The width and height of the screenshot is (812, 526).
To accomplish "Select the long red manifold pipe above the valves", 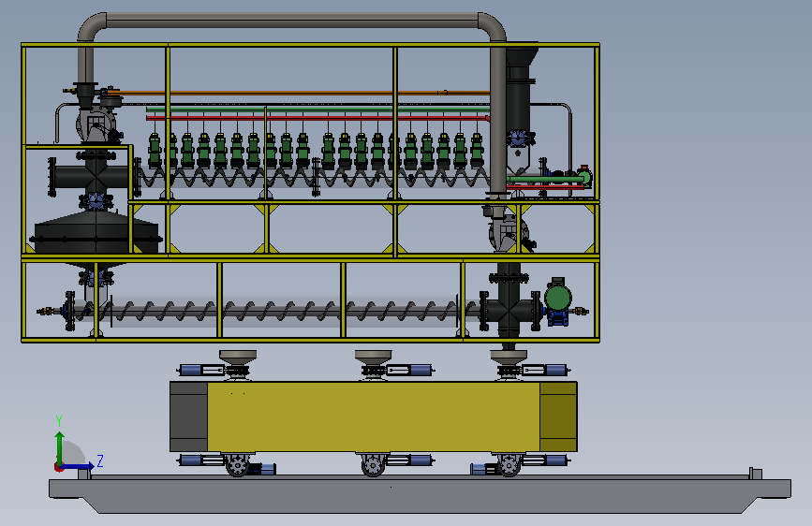I will pyautogui.click(x=317, y=119).
